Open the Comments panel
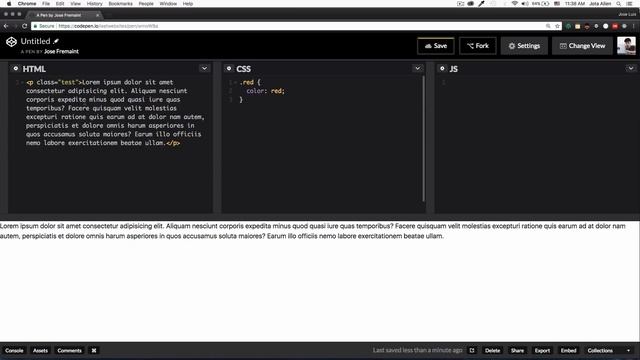Image resolution: width=640 pixels, height=360 pixels. (69, 351)
